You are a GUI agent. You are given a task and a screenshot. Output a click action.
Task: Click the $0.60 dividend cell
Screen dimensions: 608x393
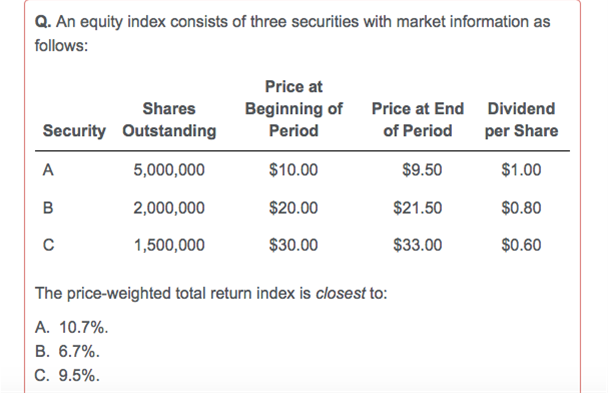click(x=521, y=245)
